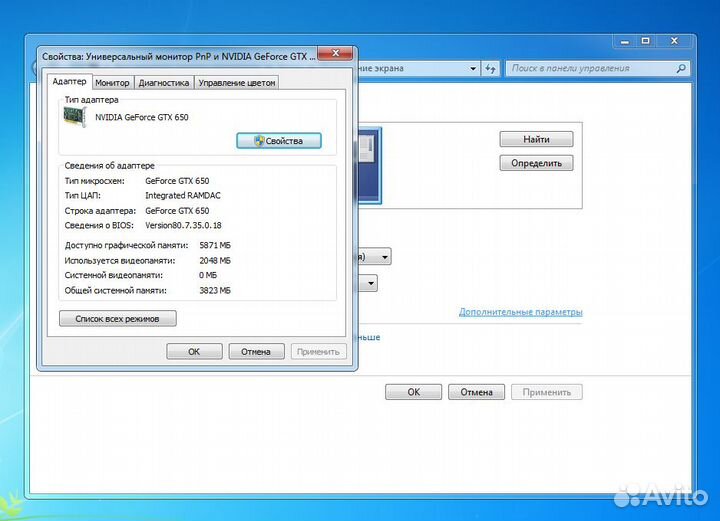The width and height of the screenshot is (720, 521).
Task: Click the 5871 МБ value
Action: (215, 246)
